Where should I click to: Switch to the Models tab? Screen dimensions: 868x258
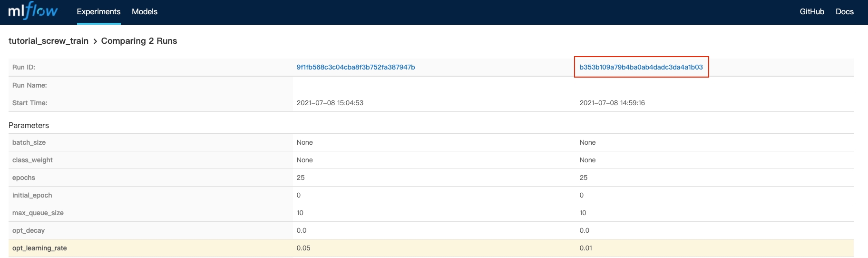tap(145, 12)
